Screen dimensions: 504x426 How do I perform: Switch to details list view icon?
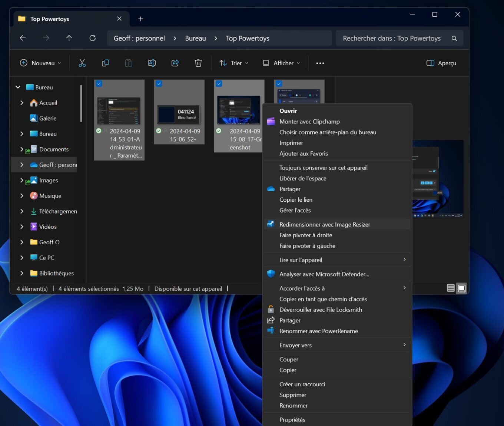pyautogui.click(x=451, y=288)
